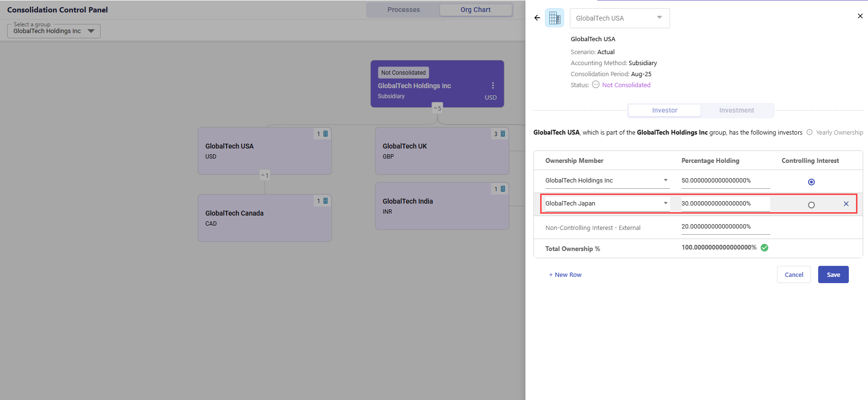The width and height of the screenshot is (868, 400).
Task: Select controlling interest for GlobalTech Holdings Inc
Action: tap(811, 182)
